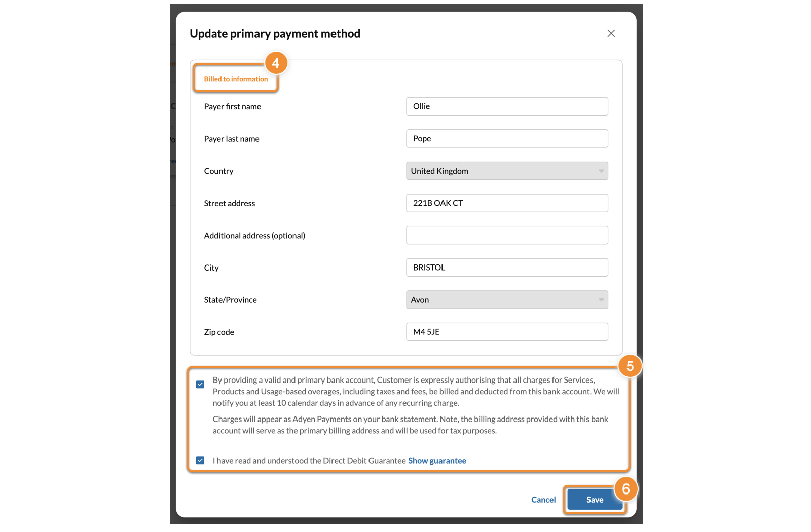Click the Payer first name field
This screenshot has width=811, height=532.
click(x=506, y=106)
